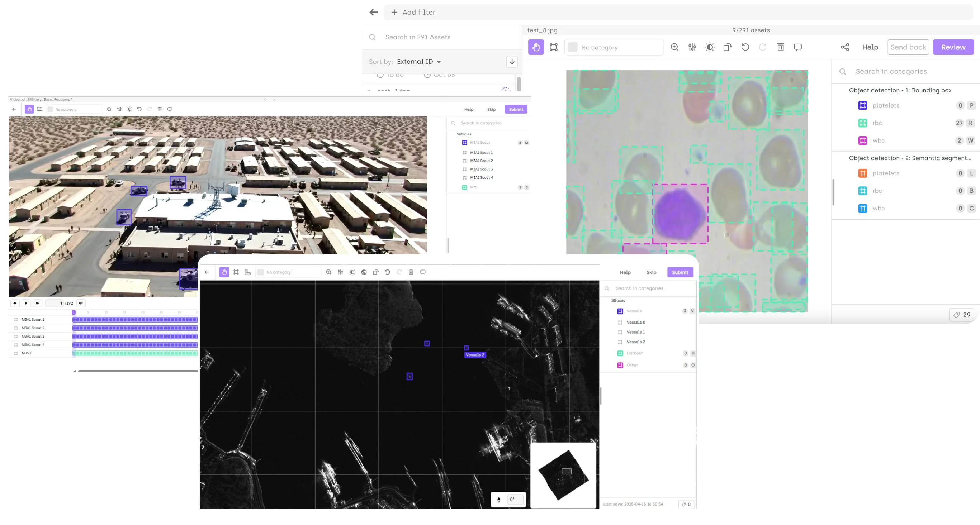This screenshot has width=980, height=525.
Task: Open adjustment sliders in SAR vessel toolbar
Action: (x=341, y=272)
